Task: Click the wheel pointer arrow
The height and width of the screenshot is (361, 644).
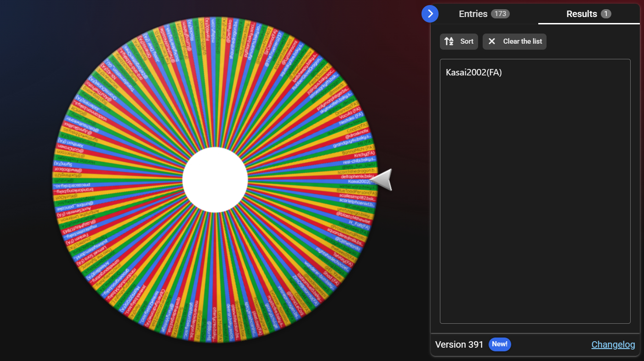Action: [x=382, y=179]
